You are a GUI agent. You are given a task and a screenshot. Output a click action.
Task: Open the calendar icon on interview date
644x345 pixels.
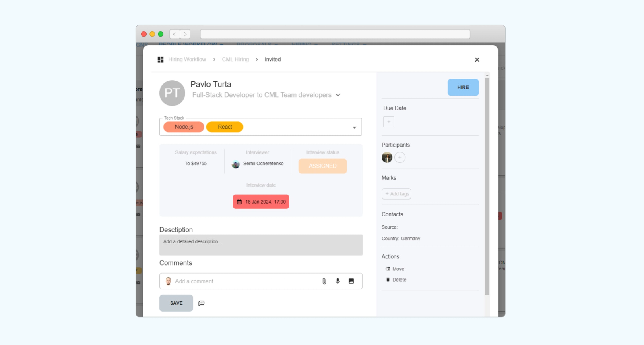(x=239, y=202)
